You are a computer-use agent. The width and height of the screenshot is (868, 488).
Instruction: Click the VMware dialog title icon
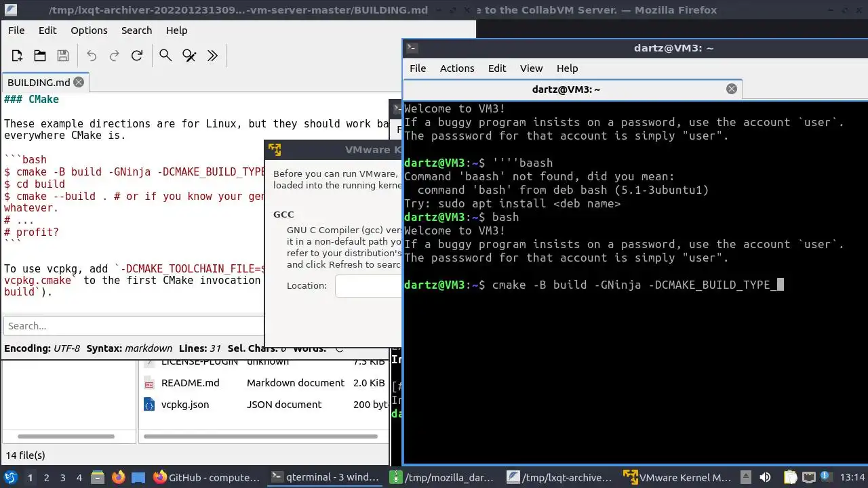pyautogui.click(x=275, y=150)
